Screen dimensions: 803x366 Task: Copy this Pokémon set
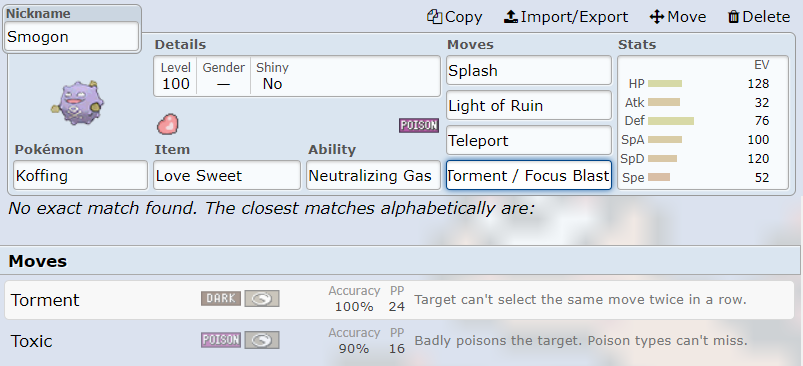(455, 17)
